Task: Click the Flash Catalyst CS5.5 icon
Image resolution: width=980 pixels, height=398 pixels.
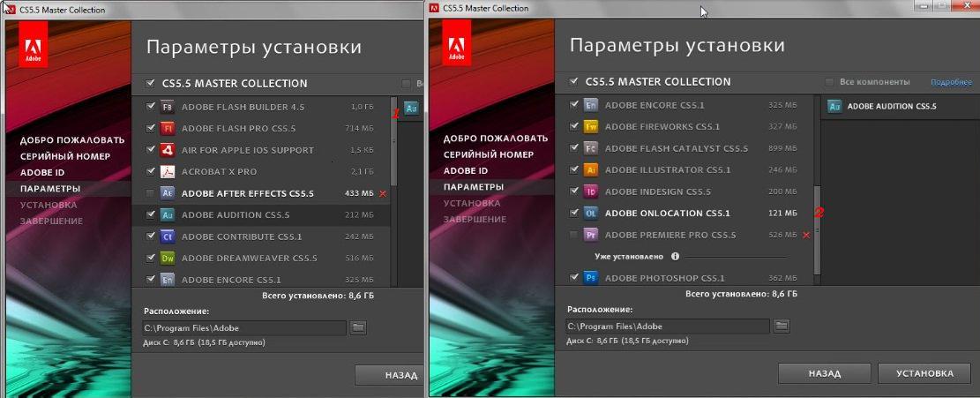Action: [591, 149]
